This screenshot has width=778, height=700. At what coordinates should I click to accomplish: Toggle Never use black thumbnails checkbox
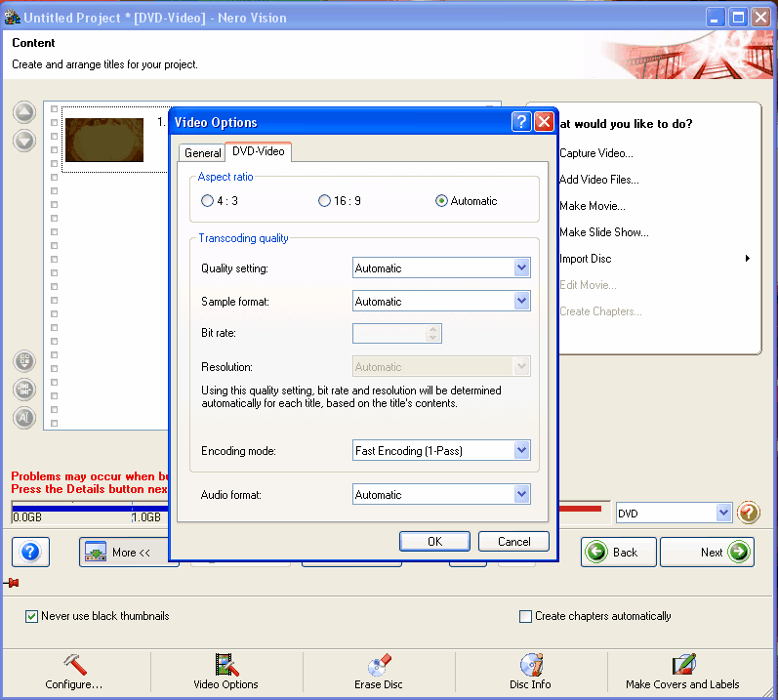[32, 616]
